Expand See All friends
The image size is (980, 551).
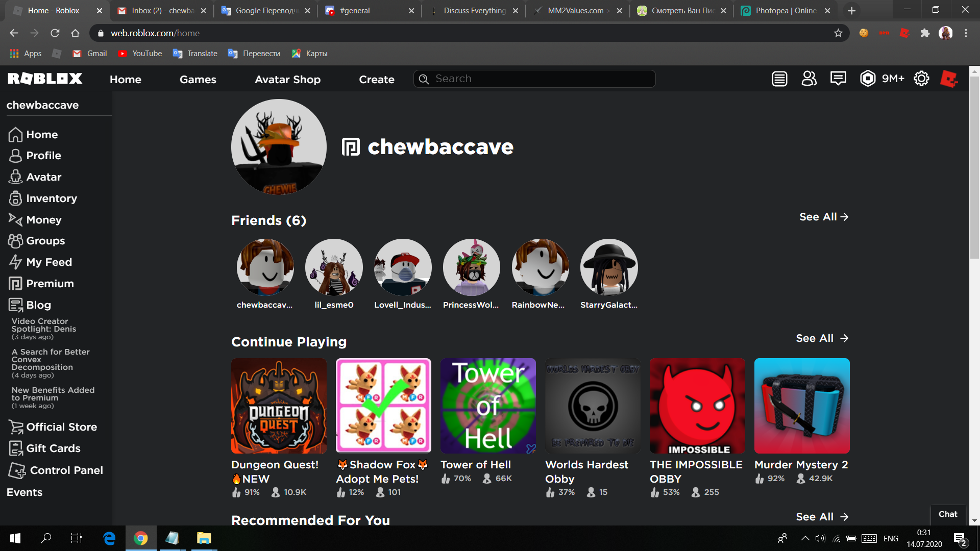click(x=823, y=217)
